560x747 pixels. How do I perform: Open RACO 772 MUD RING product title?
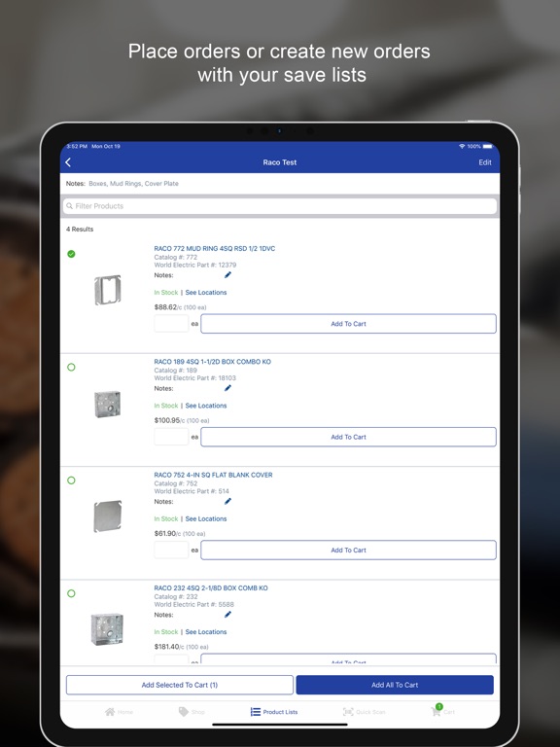[x=214, y=249]
